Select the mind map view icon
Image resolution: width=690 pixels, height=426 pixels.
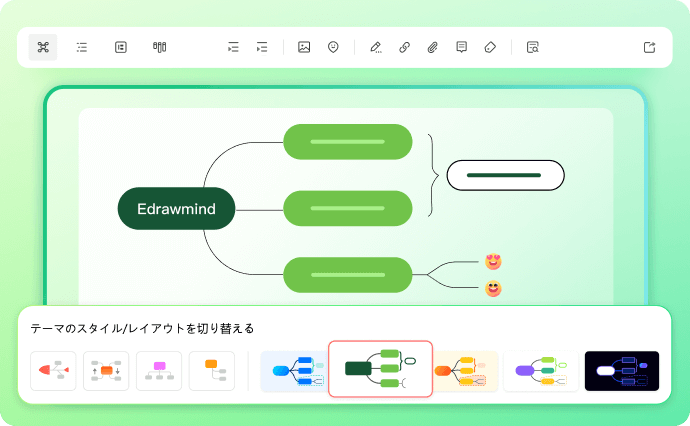[43, 47]
